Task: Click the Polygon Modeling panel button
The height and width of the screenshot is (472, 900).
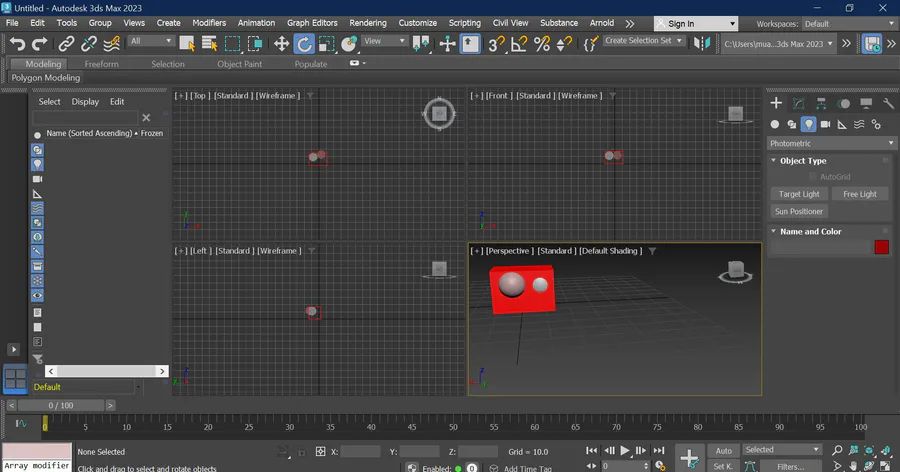Action: click(46, 78)
